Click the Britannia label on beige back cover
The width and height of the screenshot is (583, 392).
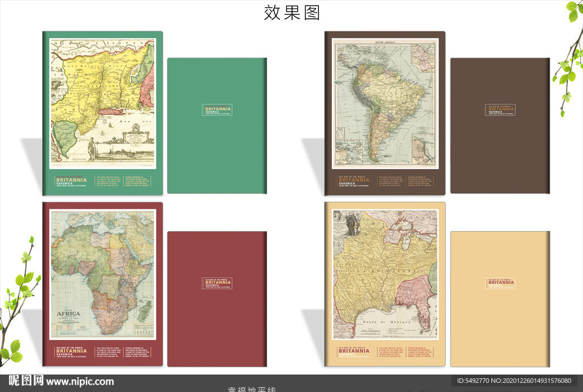500,283
